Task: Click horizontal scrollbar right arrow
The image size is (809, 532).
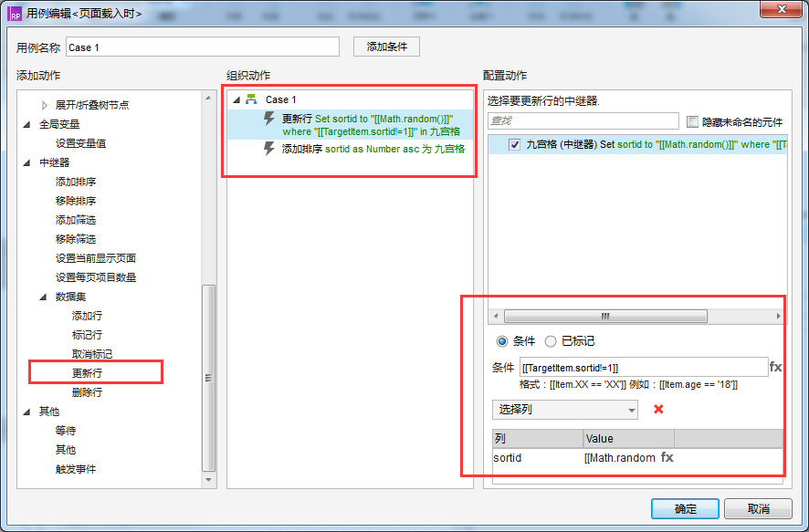Action: point(778,316)
